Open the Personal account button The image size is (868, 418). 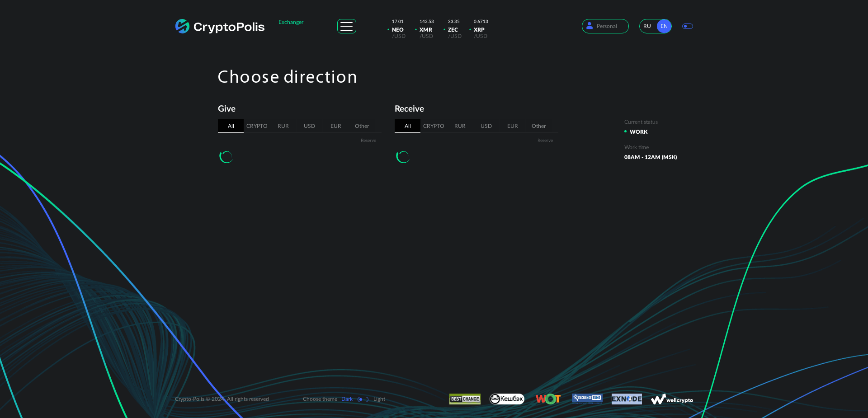(x=605, y=26)
